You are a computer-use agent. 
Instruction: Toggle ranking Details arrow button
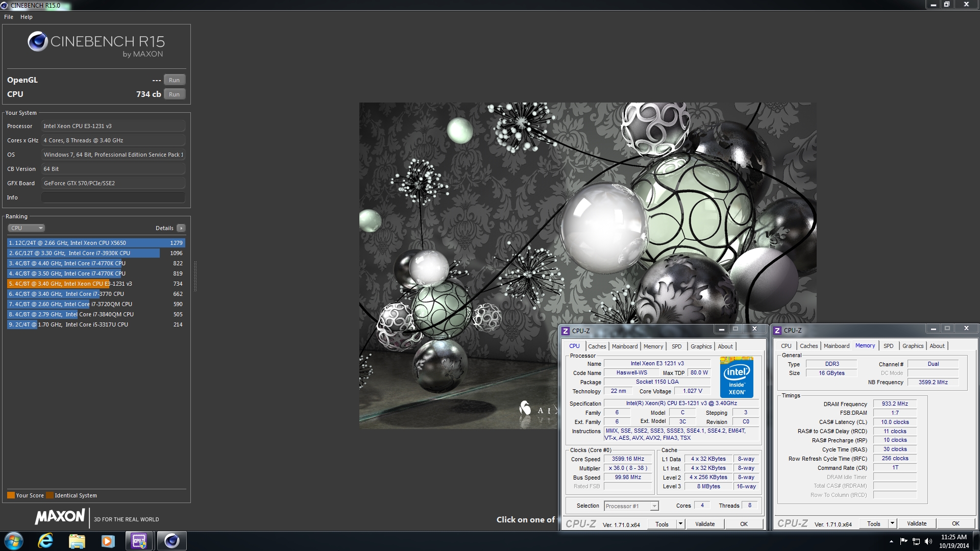tap(181, 228)
